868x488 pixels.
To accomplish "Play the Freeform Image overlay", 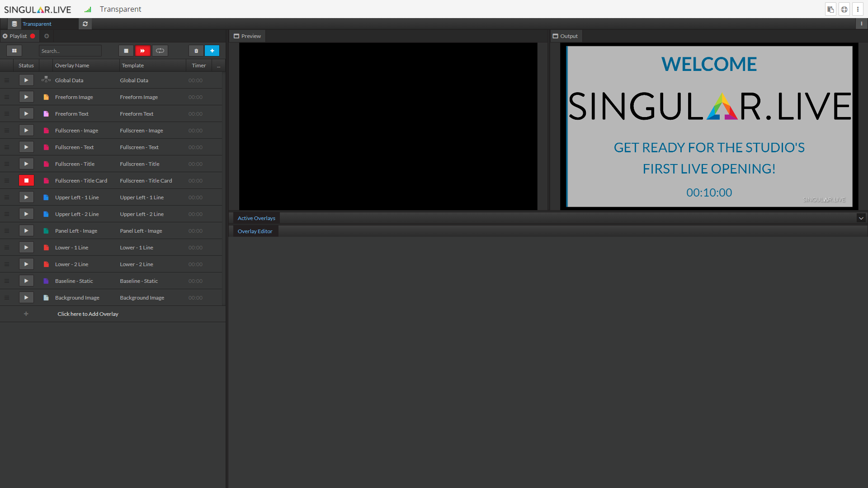I will coord(26,97).
